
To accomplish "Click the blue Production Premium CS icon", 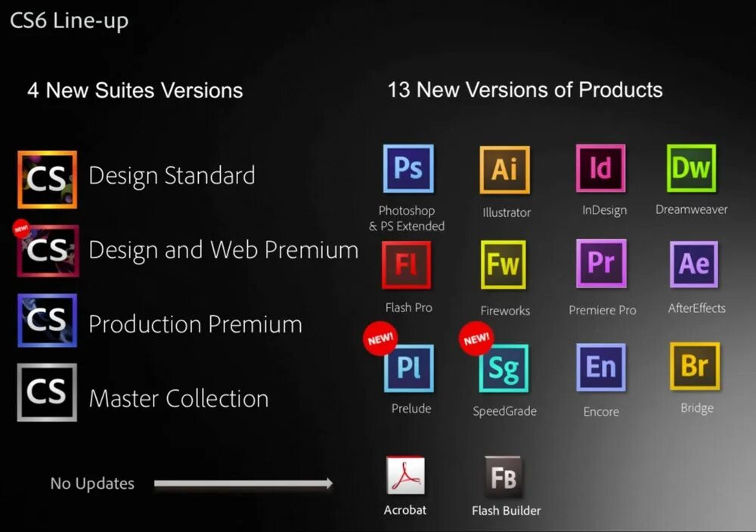I will point(47,320).
